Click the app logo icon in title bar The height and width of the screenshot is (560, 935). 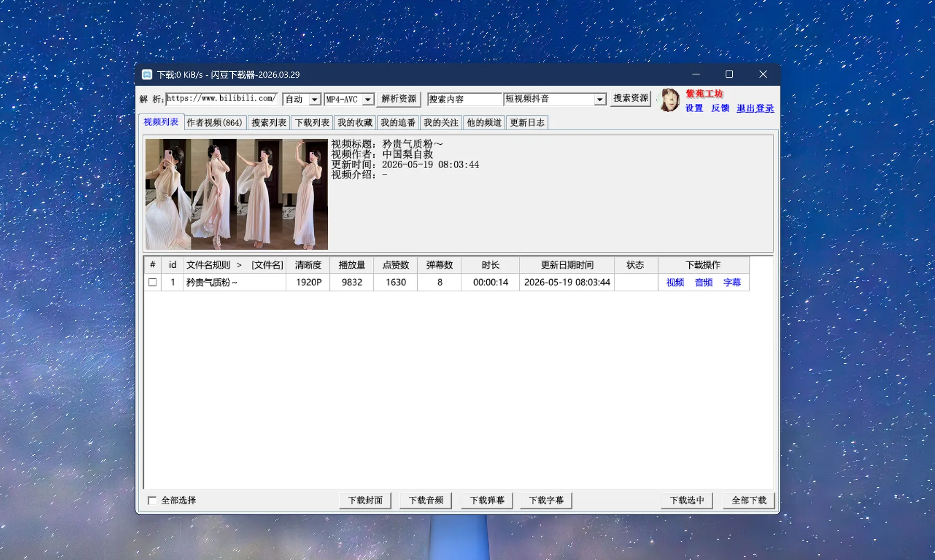[x=147, y=74]
